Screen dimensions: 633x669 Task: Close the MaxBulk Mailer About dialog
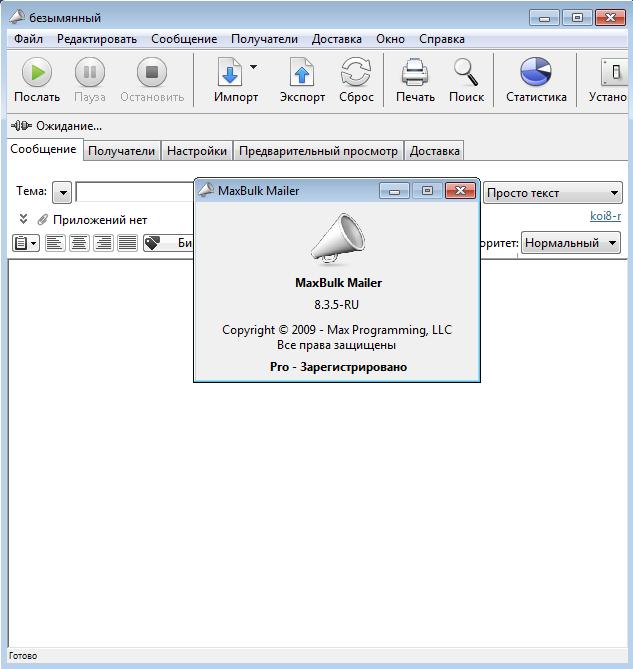click(x=460, y=191)
